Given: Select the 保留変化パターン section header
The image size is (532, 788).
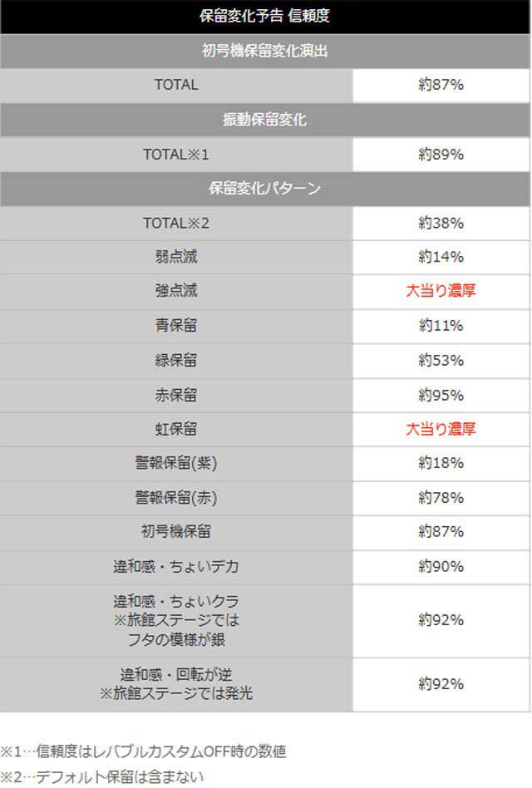Looking at the screenshot, I should 265,189.
